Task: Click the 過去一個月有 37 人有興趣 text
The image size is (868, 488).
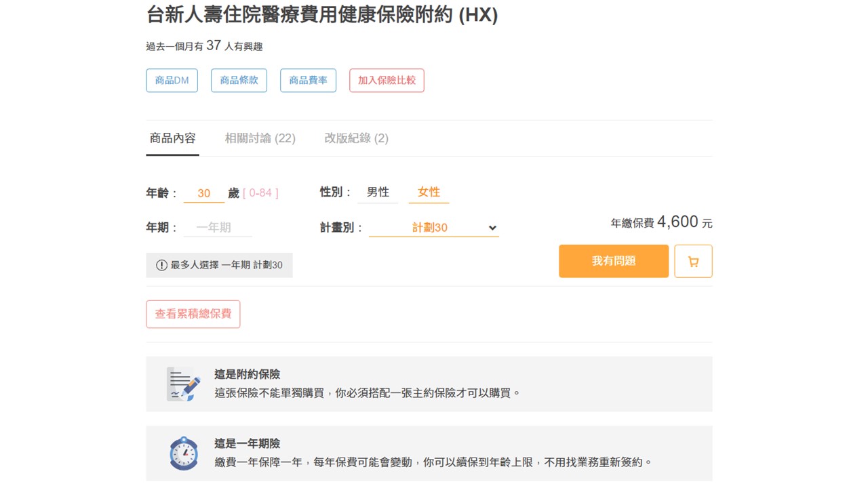Action: [x=204, y=46]
